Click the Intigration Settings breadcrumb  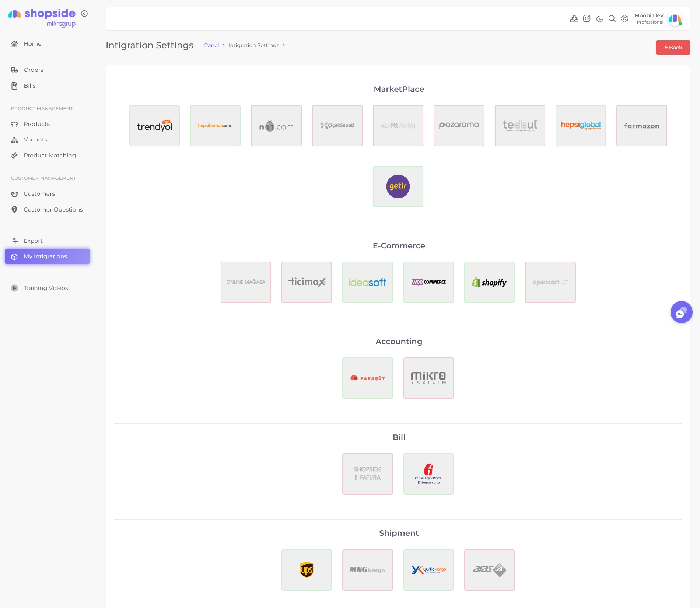[x=253, y=45]
